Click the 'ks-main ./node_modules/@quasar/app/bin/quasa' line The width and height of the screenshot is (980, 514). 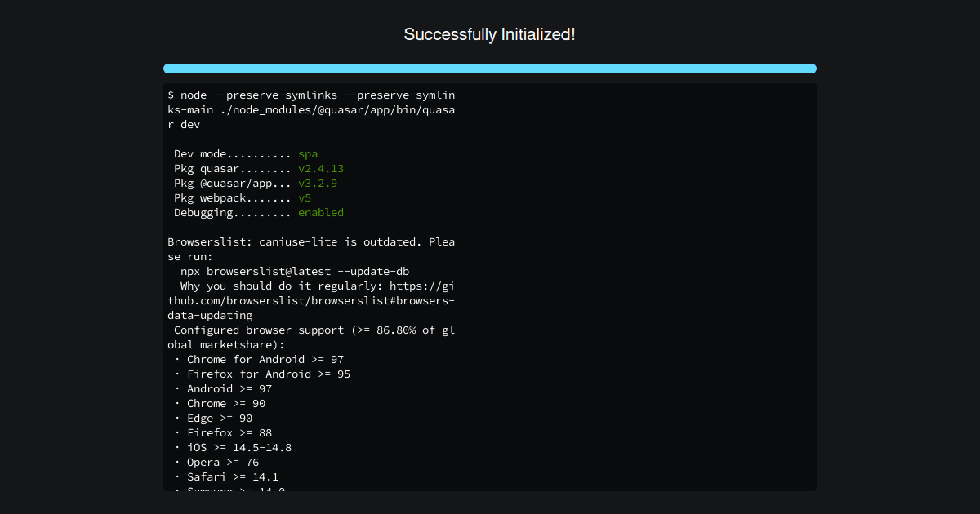[x=311, y=109]
